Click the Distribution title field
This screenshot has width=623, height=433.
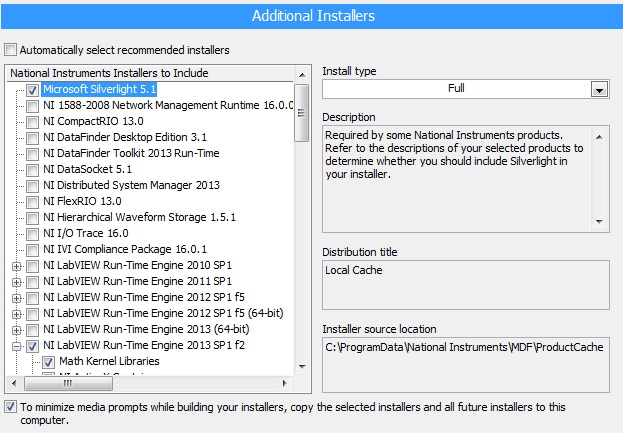pyautogui.click(x=465, y=285)
